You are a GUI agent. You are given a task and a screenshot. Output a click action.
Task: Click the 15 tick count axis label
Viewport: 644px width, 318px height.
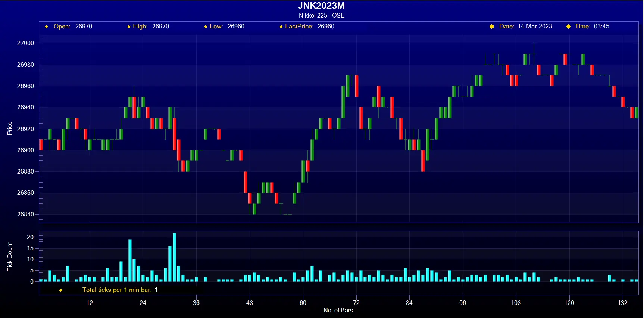(30, 248)
